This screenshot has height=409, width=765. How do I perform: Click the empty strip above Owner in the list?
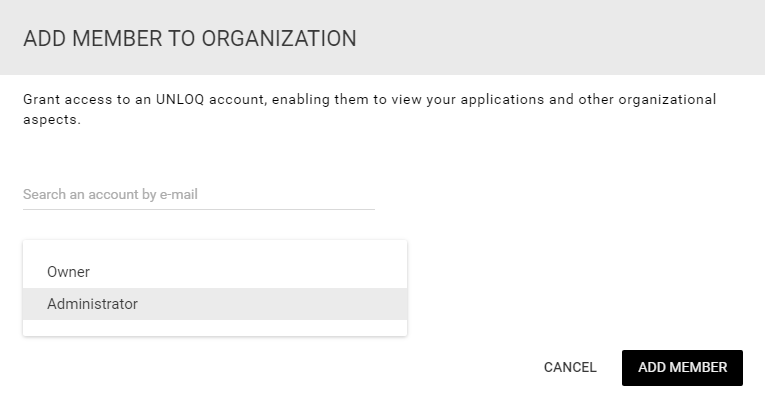click(x=215, y=248)
